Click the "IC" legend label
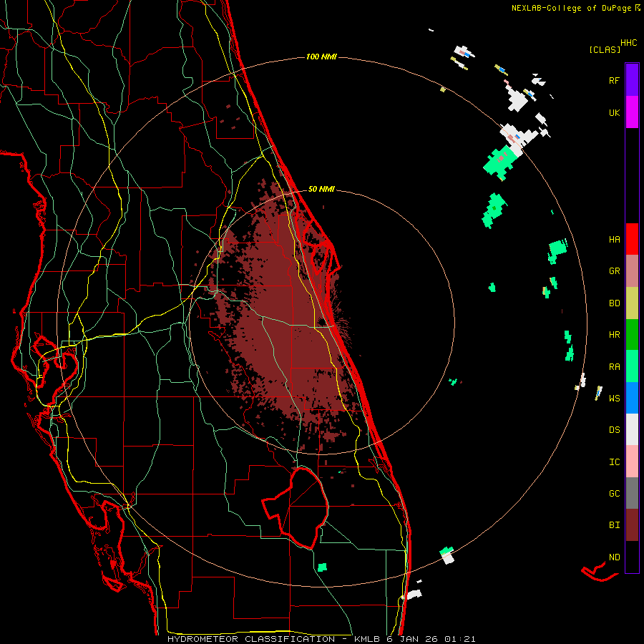Viewport: 644px width, 644px height. (x=614, y=462)
